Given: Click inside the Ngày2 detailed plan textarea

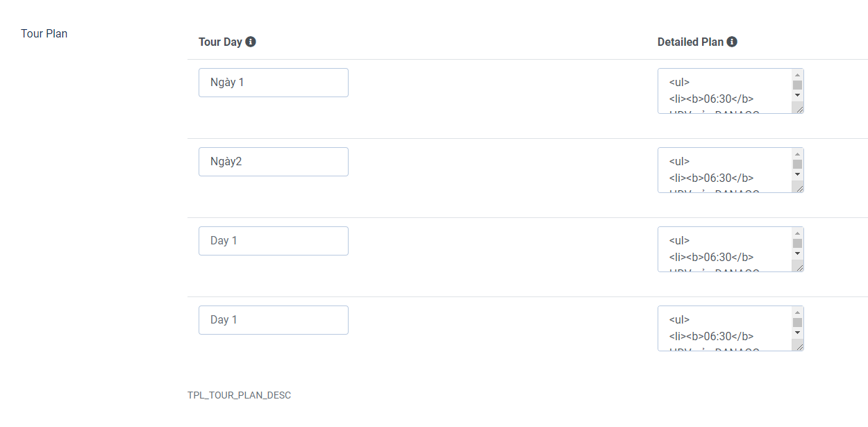Looking at the screenshot, I should tap(722, 170).
